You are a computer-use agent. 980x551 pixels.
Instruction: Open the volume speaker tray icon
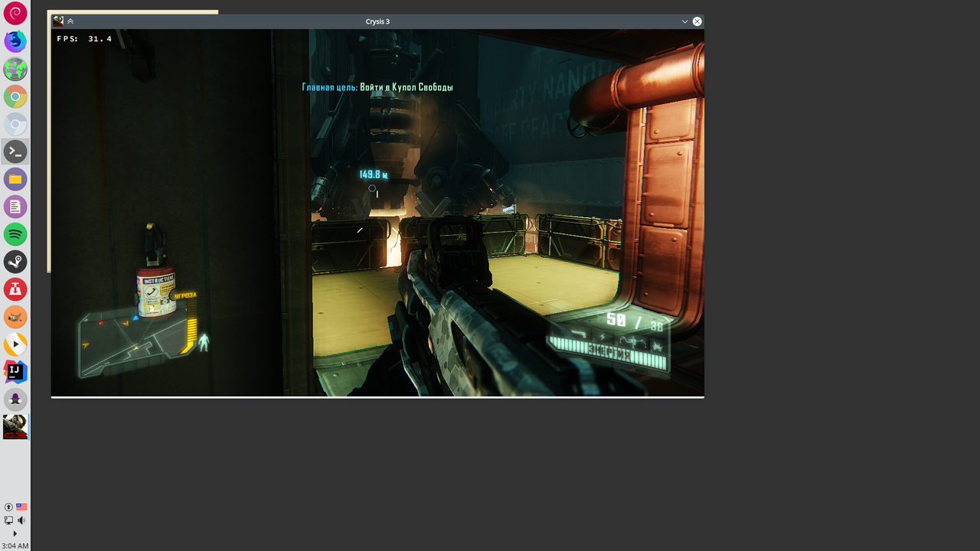(x=21, y=520)
